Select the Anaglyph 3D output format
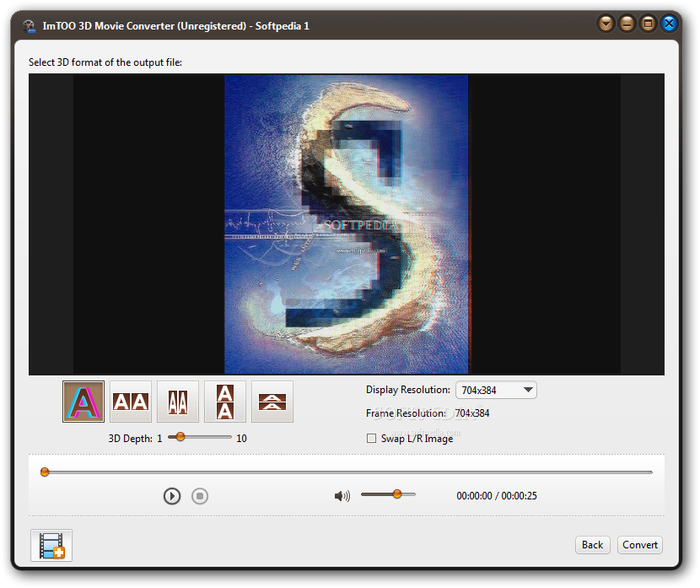Image resolution: width=700 pixels, height=588 pixels. click(83, 402)
